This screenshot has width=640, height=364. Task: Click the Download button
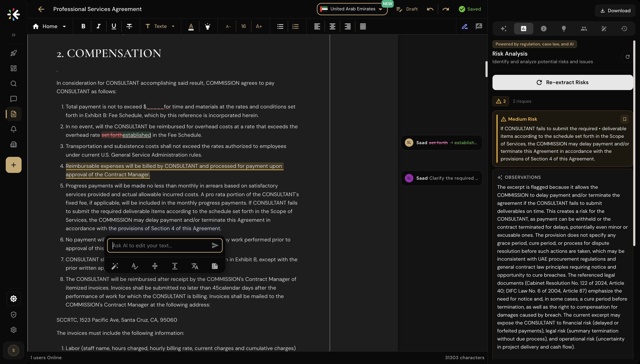(615, 11)
